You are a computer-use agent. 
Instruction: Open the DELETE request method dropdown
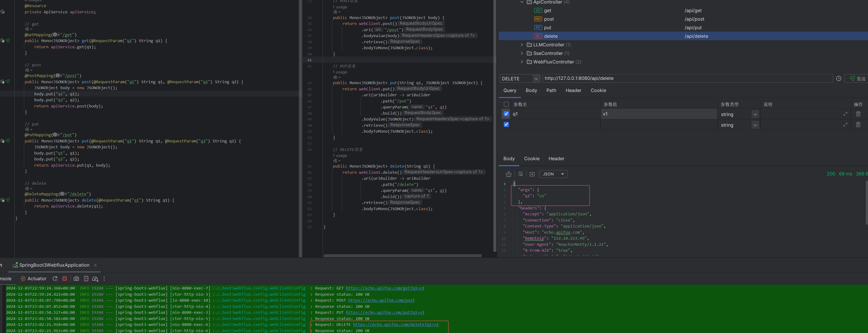(520, 78)
